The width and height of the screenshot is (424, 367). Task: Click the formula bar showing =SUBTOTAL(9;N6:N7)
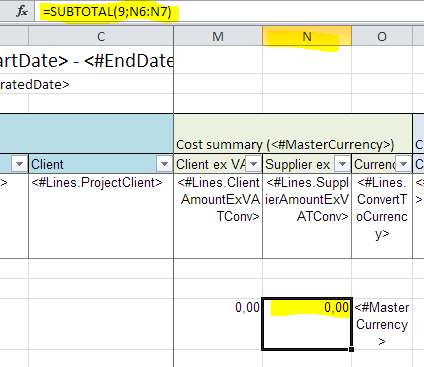(230, 12)
